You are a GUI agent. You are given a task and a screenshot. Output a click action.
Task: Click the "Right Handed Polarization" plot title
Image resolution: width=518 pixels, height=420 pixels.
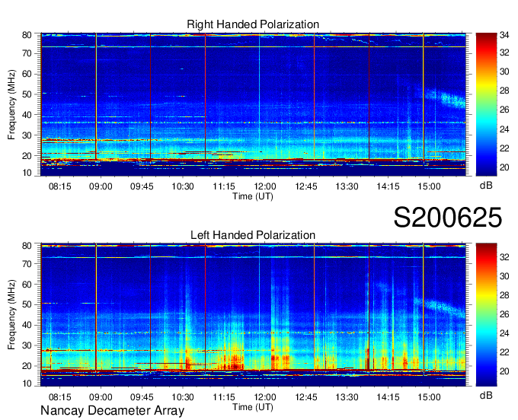pyautogui.click(x=253, y=24)
